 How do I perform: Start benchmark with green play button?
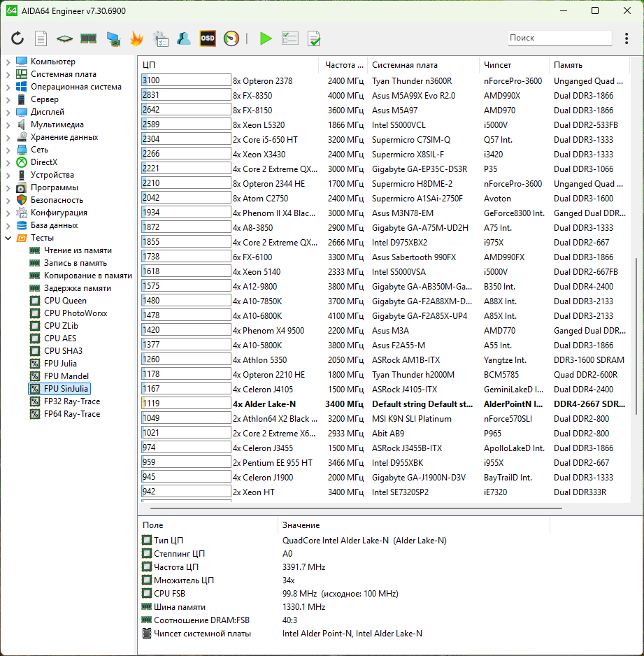pyautogui.click(x=266, y=38)
